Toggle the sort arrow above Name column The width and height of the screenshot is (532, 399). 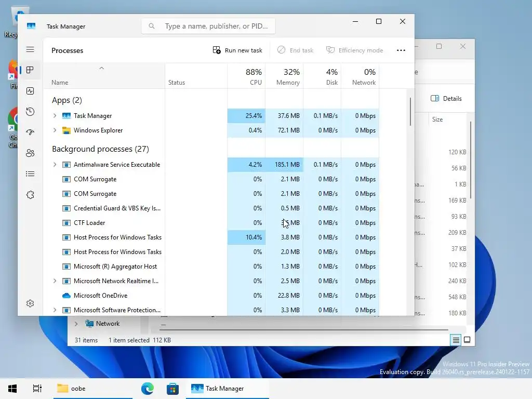tap(101, 68)
